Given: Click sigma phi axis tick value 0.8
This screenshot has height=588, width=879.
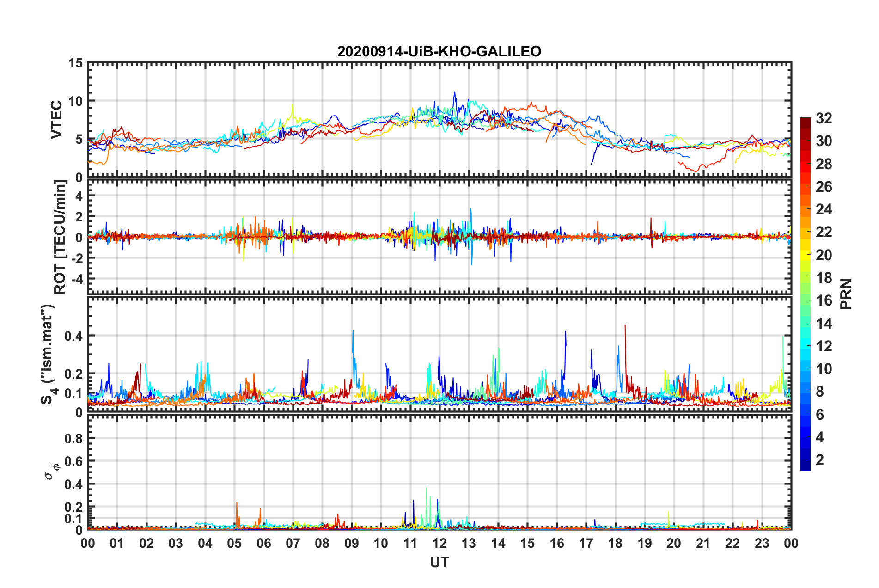Looking at the screenshot, I should pos(73,438).
